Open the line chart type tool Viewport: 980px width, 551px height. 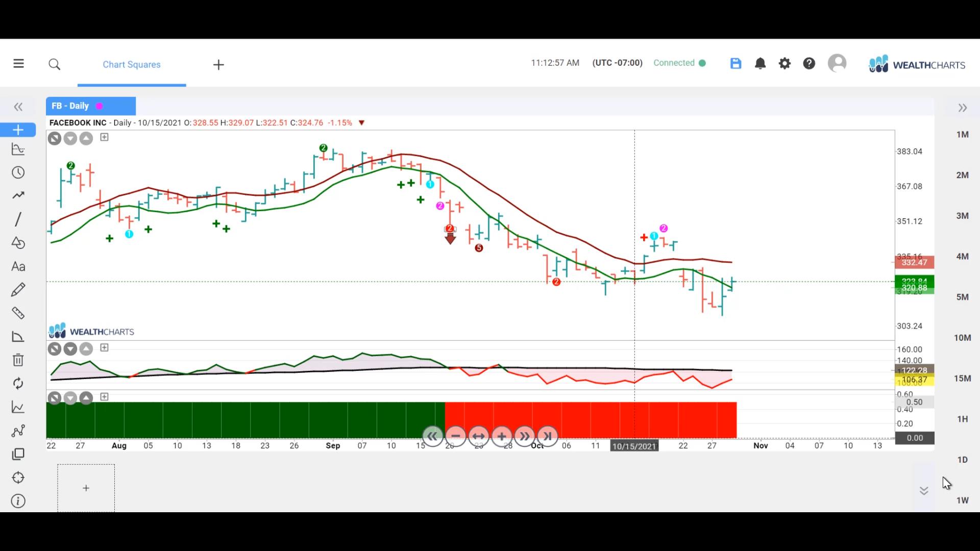(x=18, y=407)
